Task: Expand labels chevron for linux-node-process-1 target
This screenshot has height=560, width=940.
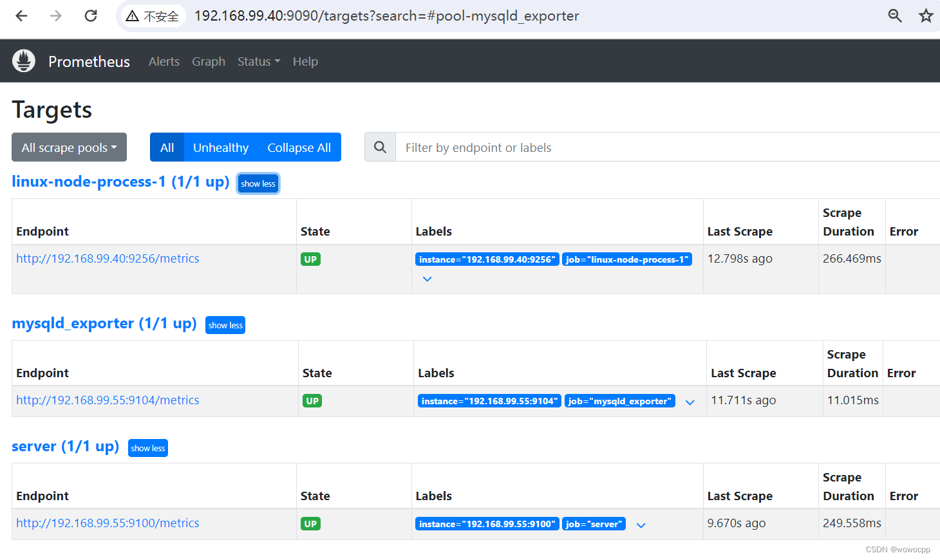Action: (x=427, y=279)
